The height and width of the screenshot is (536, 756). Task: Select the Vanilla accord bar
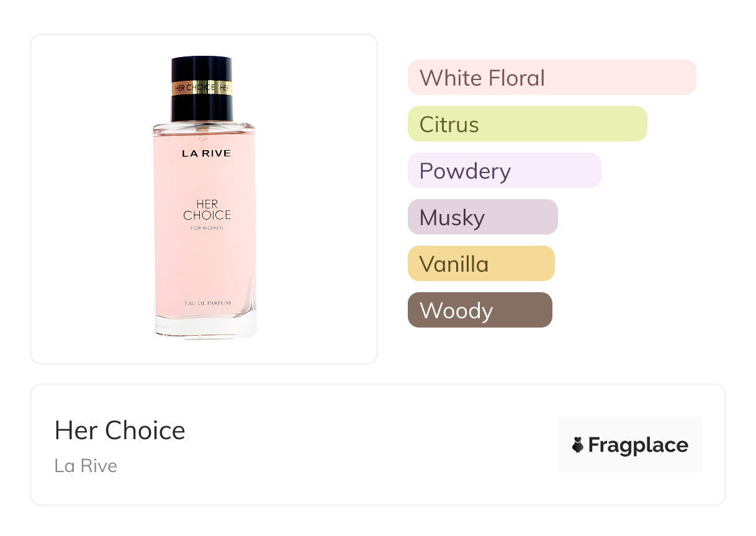(x=480, y=264)
